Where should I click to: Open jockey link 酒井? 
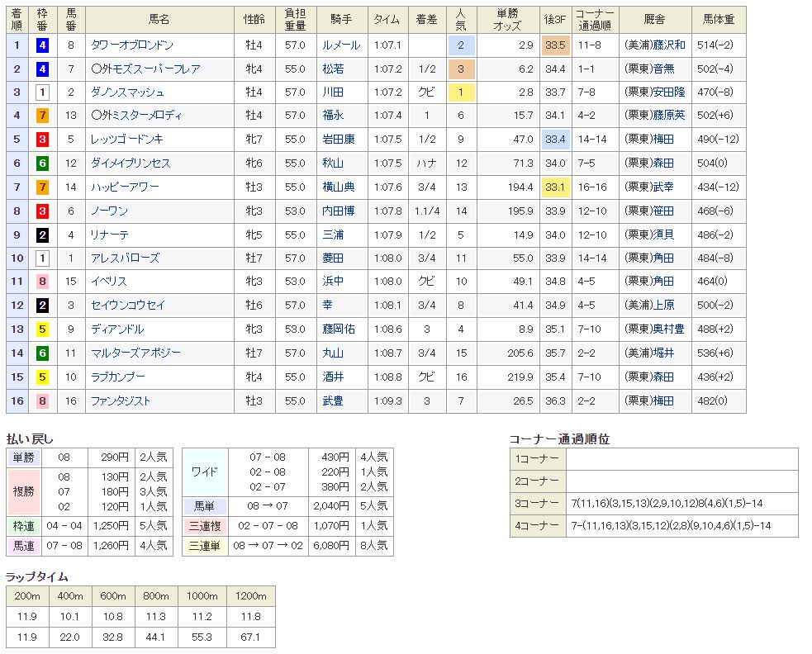[333, 377]
